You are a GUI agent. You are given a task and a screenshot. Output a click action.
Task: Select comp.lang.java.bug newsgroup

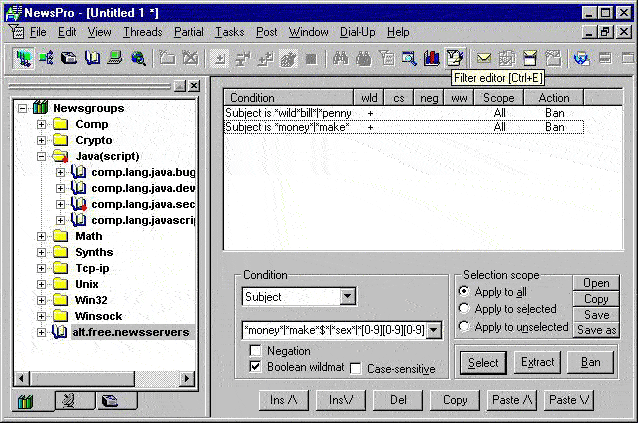[x=143, y=172]
